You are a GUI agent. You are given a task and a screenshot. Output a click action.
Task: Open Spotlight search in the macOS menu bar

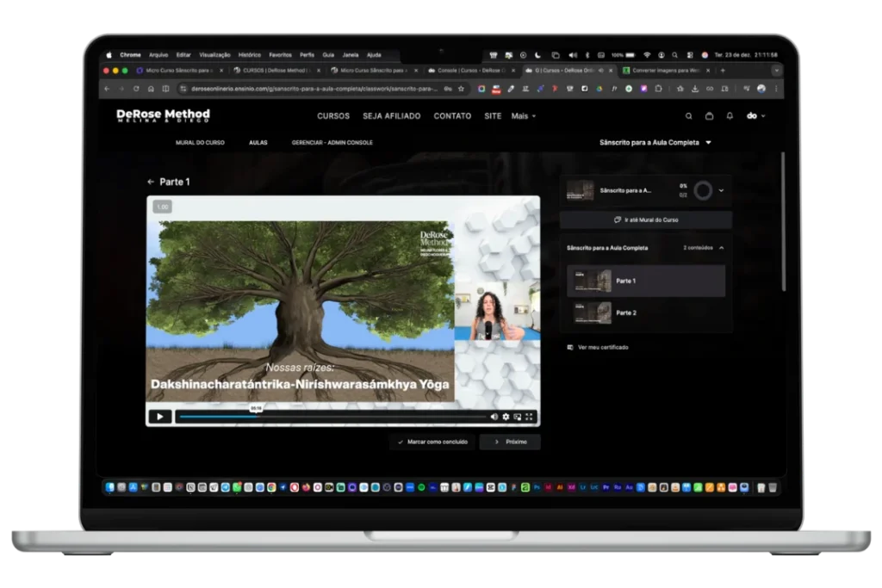point(674,55)
